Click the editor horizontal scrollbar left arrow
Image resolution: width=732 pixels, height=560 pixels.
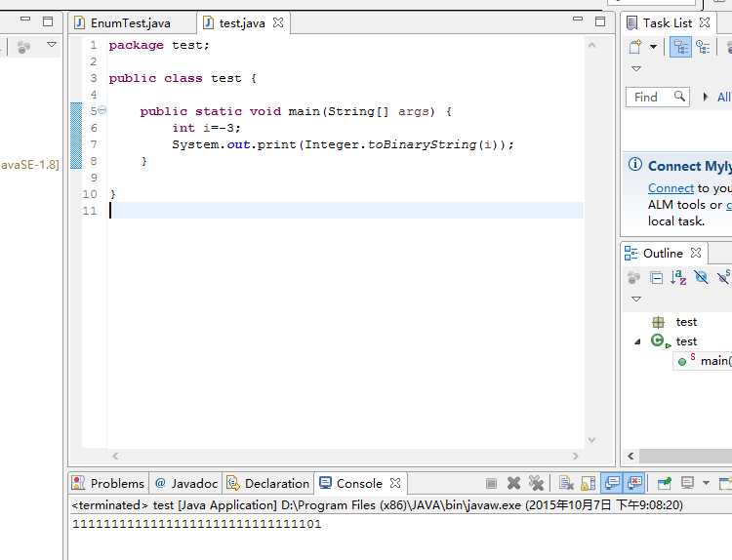click(x=116, y=456)
